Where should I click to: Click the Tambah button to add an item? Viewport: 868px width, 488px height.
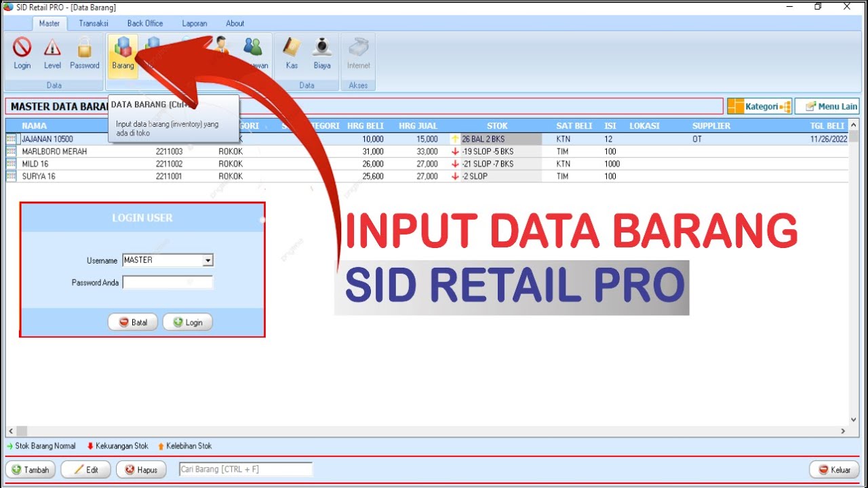(x=31, y=470)
